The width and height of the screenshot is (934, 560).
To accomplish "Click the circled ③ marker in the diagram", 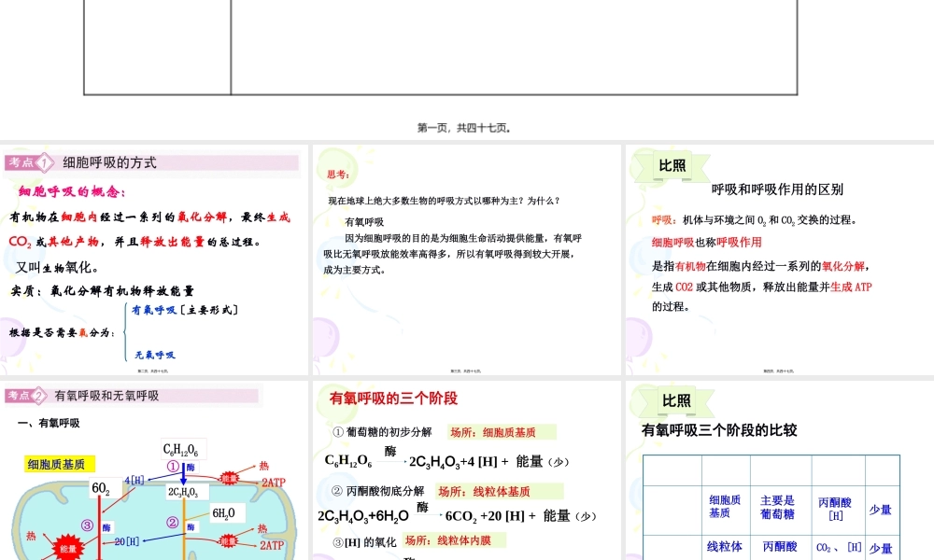I will (88, 525).
